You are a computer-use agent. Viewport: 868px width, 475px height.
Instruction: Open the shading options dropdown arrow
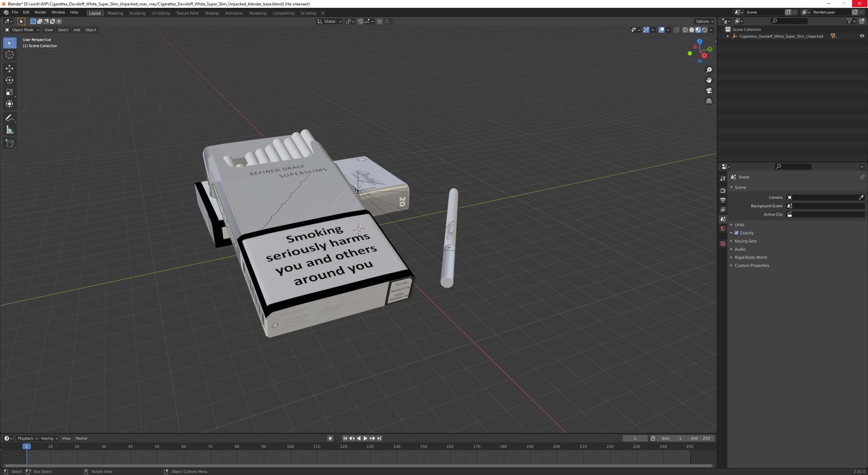click(x=711, y=30)
